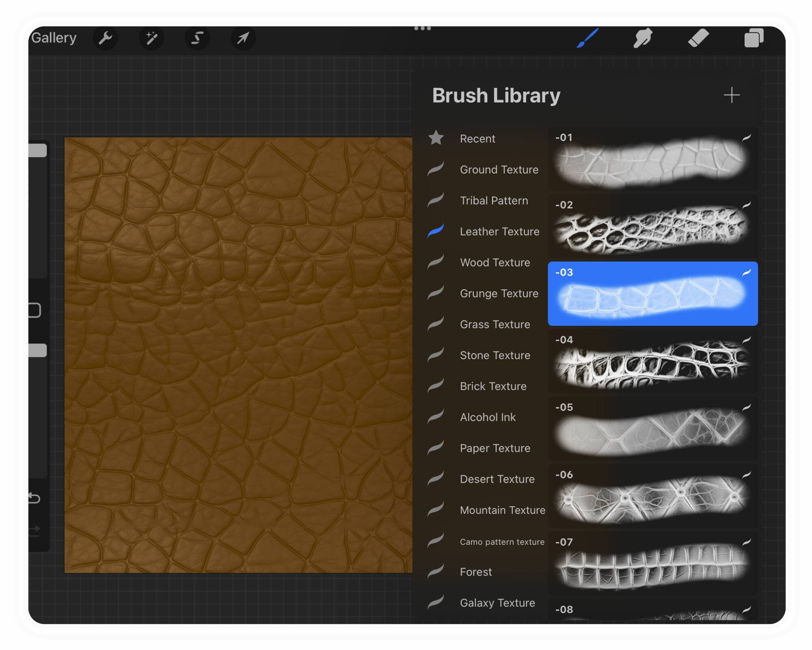
Task: Open the Wood Texture brush set
Action: (495, 262)
